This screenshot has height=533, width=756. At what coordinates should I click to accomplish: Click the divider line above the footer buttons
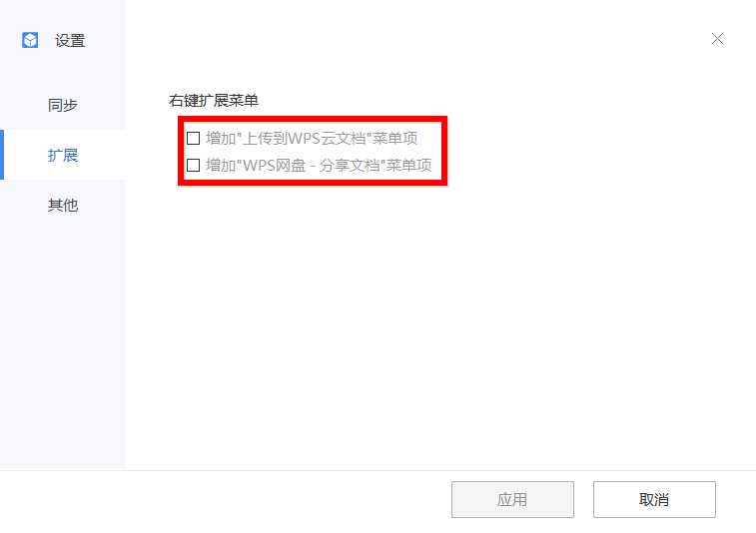378,470
